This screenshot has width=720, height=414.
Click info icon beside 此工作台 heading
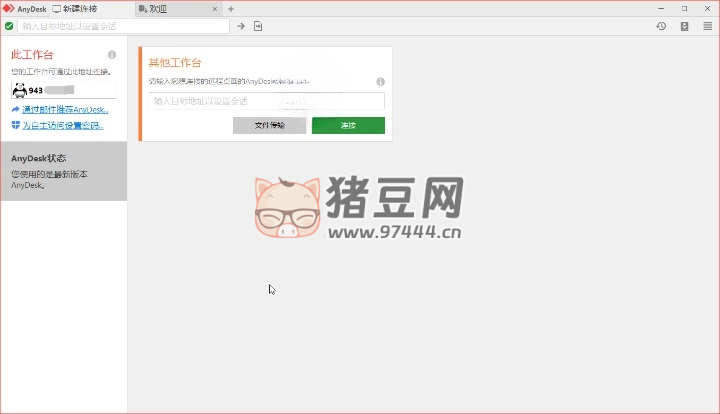point(112,55)
